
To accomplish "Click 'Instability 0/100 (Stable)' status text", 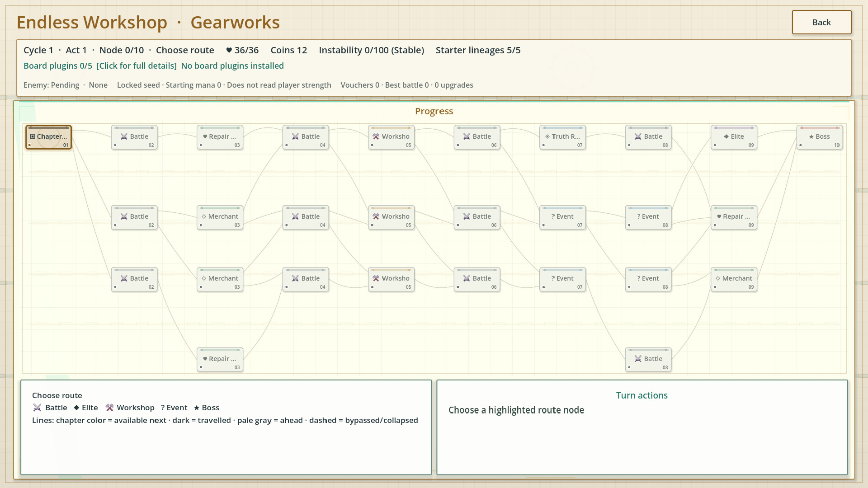I will pyautogui.click(x=371, y=50).
